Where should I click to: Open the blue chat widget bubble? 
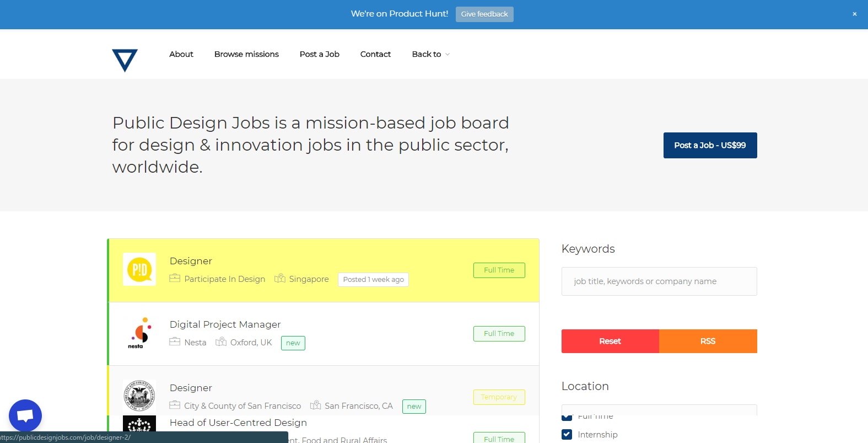coord(25,415)
